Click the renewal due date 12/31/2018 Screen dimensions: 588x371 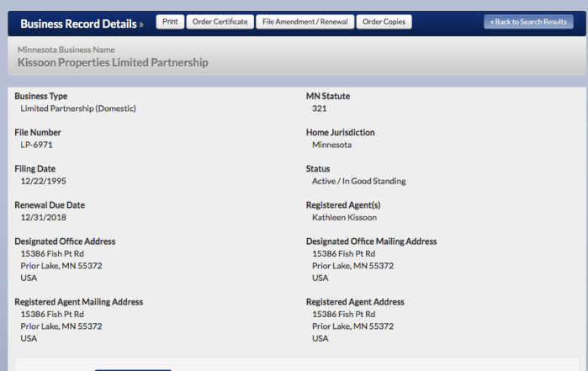(44, 217)
